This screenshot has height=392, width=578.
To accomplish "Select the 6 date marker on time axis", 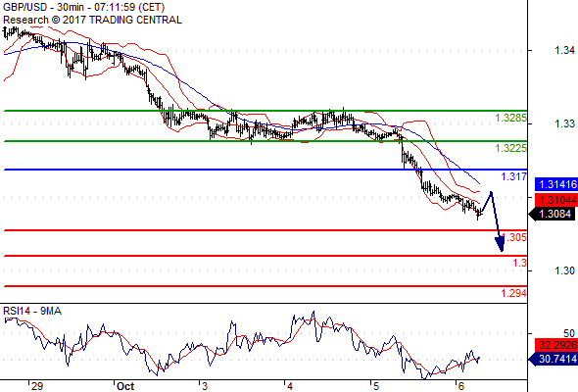I will tap(460, 386).
